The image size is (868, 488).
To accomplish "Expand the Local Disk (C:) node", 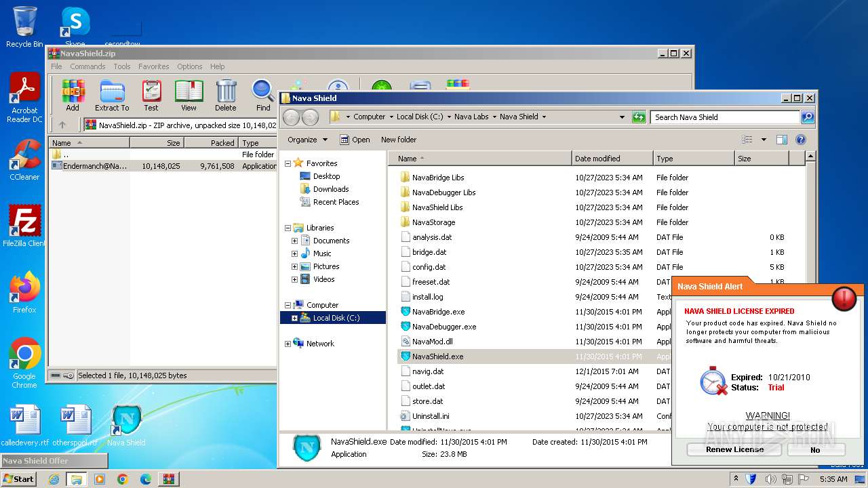I will (x=294, y=318).
